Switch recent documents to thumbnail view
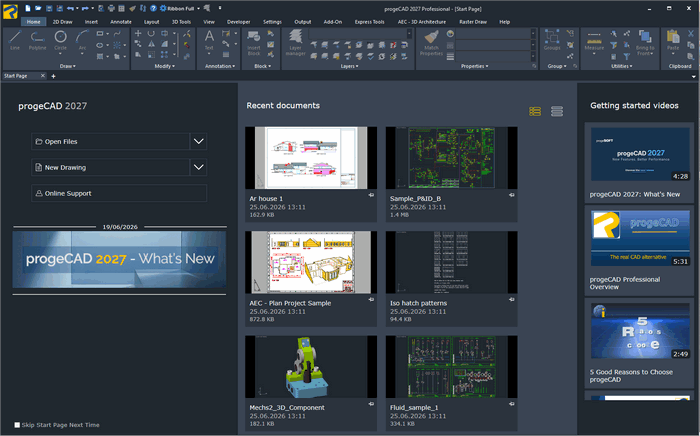Screen dimensions: 700x436 (535, 111)
